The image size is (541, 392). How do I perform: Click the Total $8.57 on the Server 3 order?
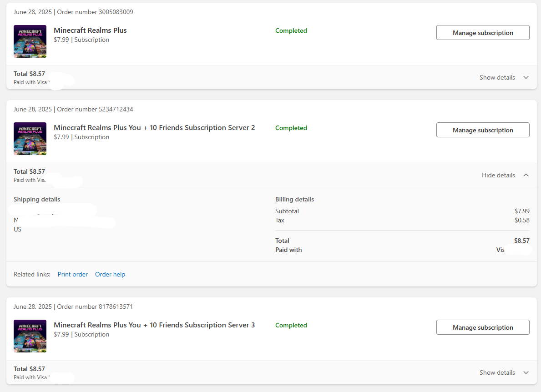29,368
